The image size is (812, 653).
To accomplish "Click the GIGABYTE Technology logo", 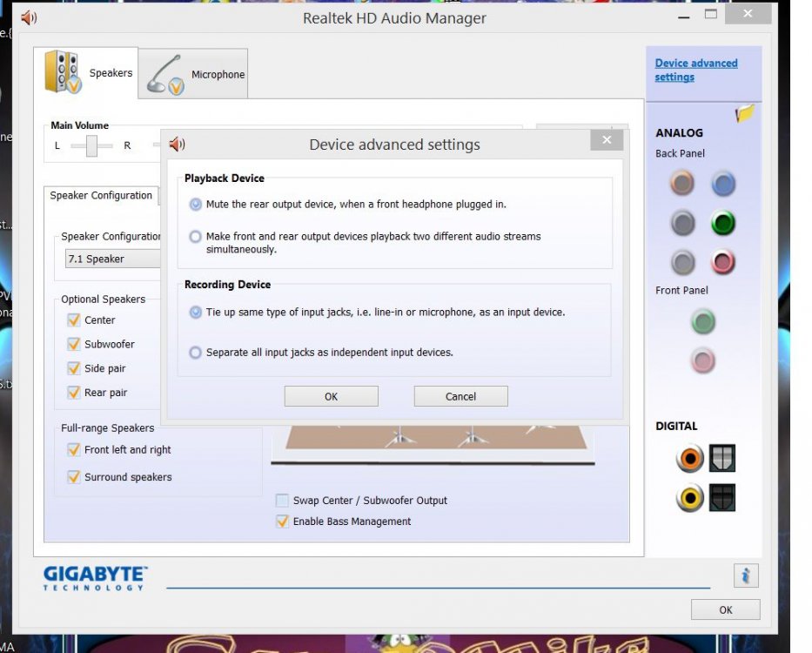I will [x=95, y=578].
